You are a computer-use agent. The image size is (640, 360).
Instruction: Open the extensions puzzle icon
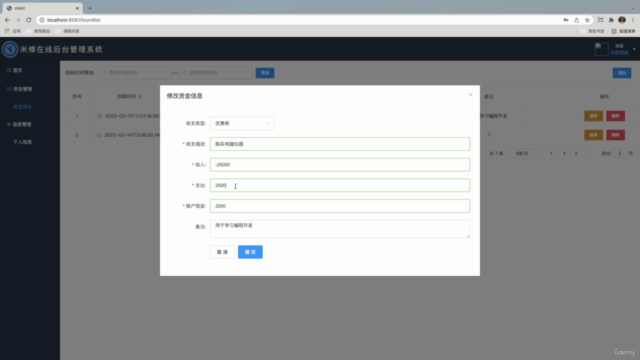(x=611, y=20)
